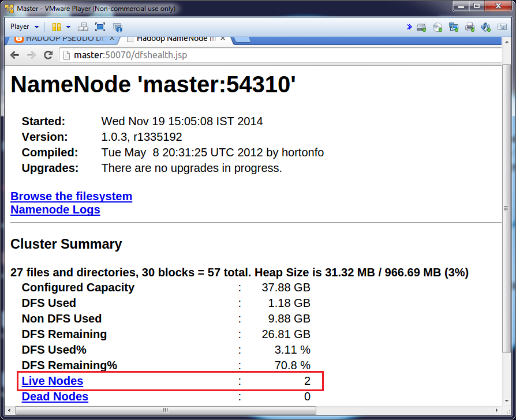Suspend the virtual machine
The width and height of the screenshot is (516, 420).
coord(56,27)
